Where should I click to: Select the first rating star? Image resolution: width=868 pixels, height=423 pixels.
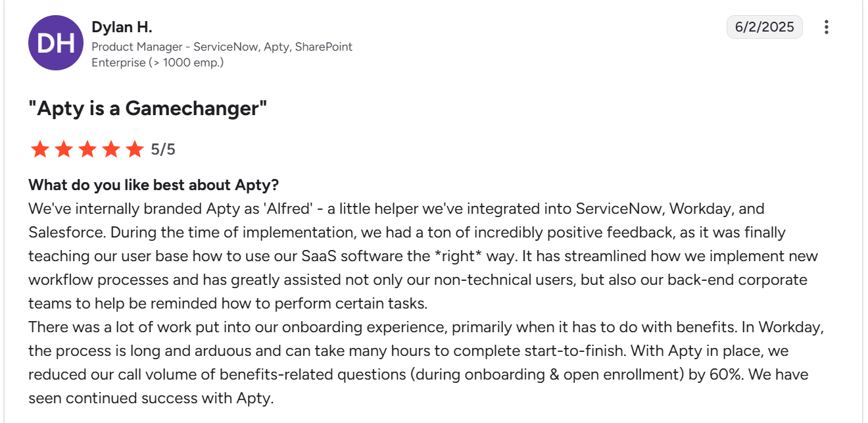pyautogui.click(x=39, y=149)
